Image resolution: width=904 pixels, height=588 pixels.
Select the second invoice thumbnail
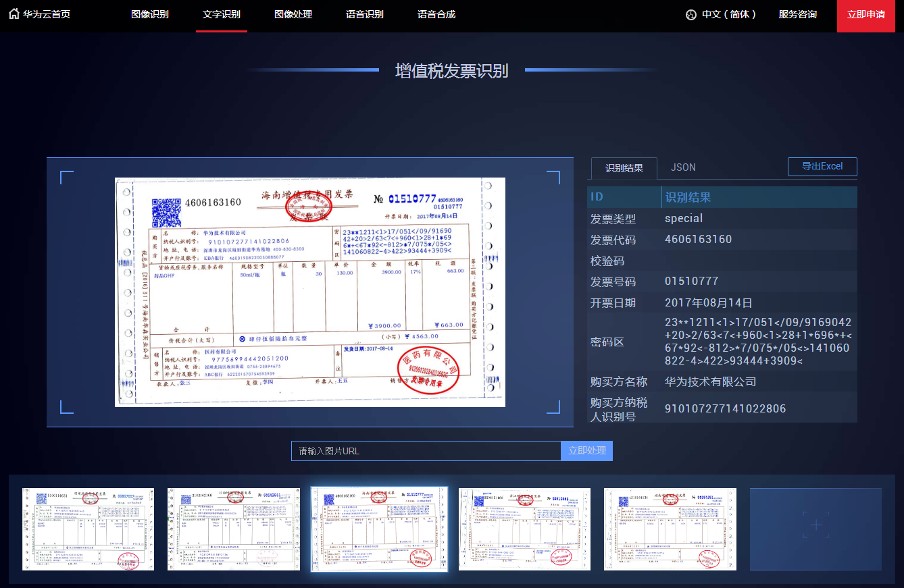233,529
